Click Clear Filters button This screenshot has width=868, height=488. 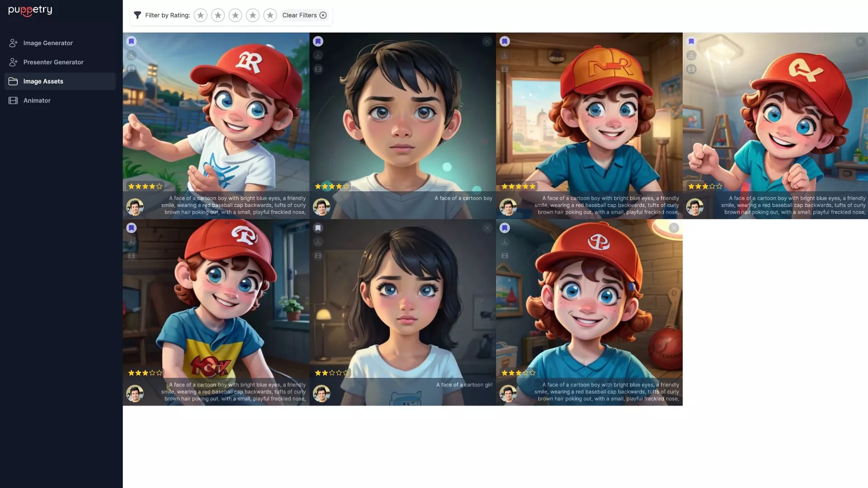[x=304, y=15]
